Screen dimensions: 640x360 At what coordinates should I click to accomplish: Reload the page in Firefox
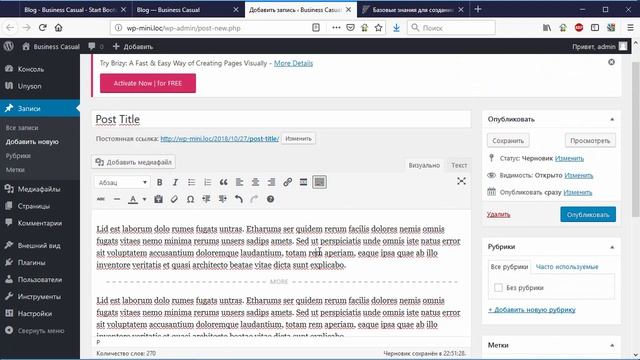(x=42, y=28)
